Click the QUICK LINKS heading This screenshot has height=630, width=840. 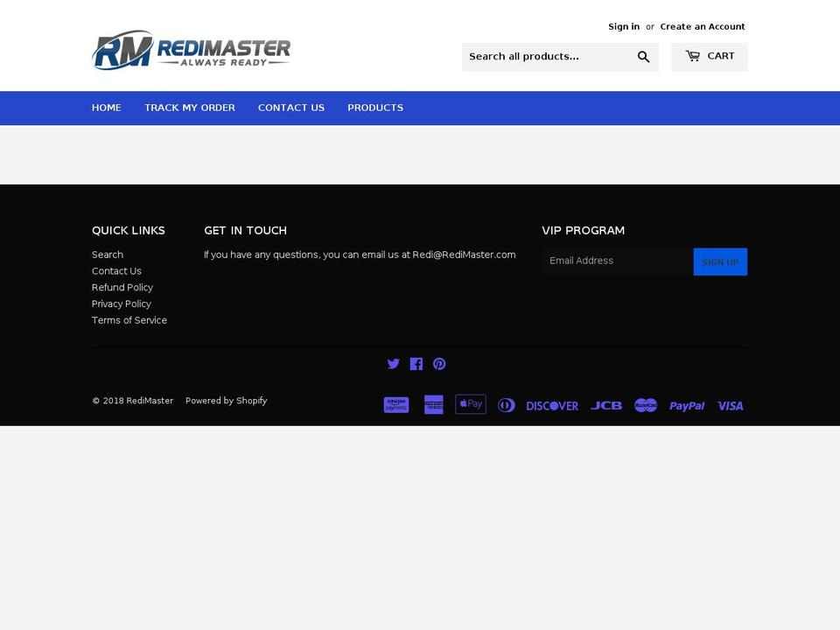coord(129,230)
